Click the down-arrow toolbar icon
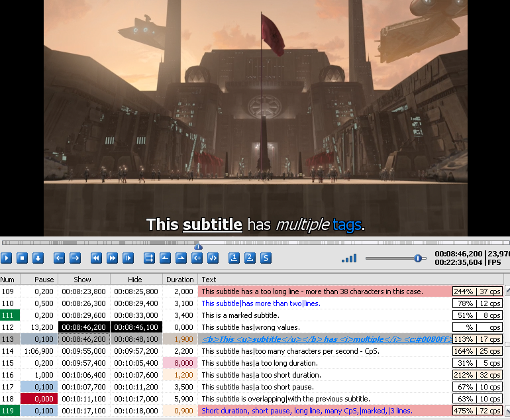The height and width of the screenshot is (420, 510). click(38, 258)
